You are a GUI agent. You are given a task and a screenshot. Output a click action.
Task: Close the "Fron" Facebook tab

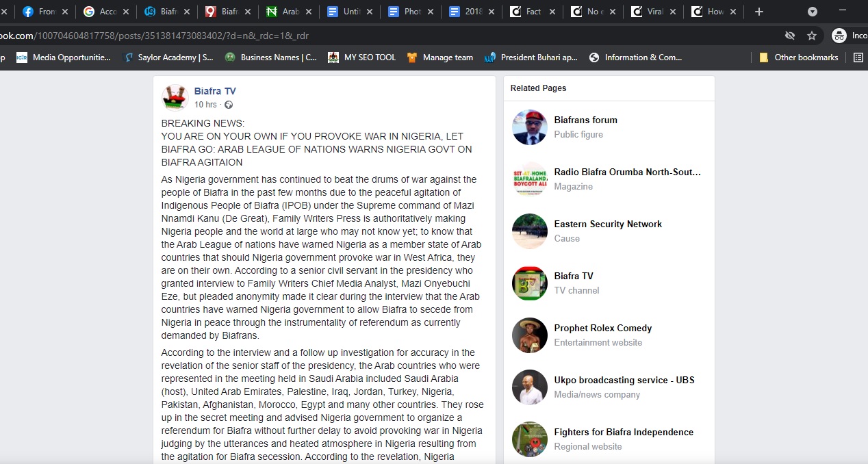(x=64, y=12)
